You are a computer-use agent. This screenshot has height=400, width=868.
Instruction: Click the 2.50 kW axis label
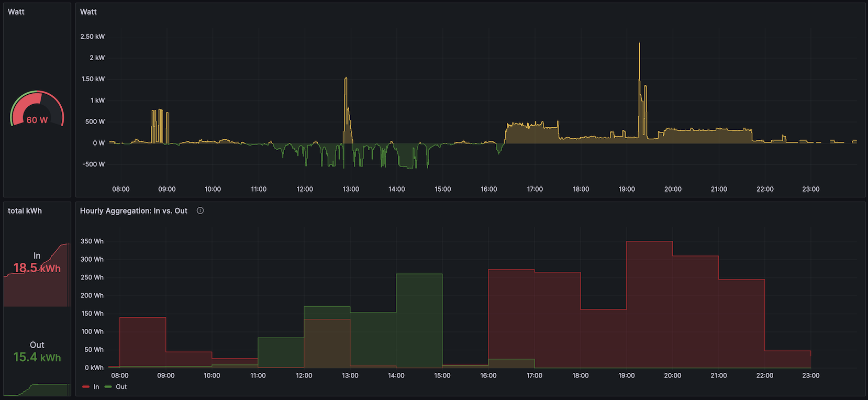click(x=93, y=37)
